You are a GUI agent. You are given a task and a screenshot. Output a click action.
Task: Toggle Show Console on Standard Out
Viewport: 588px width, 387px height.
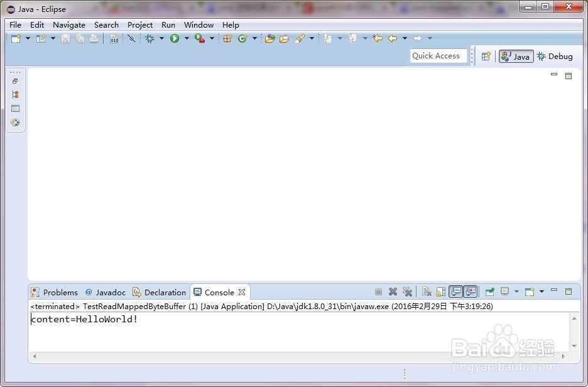pos(456,292)
